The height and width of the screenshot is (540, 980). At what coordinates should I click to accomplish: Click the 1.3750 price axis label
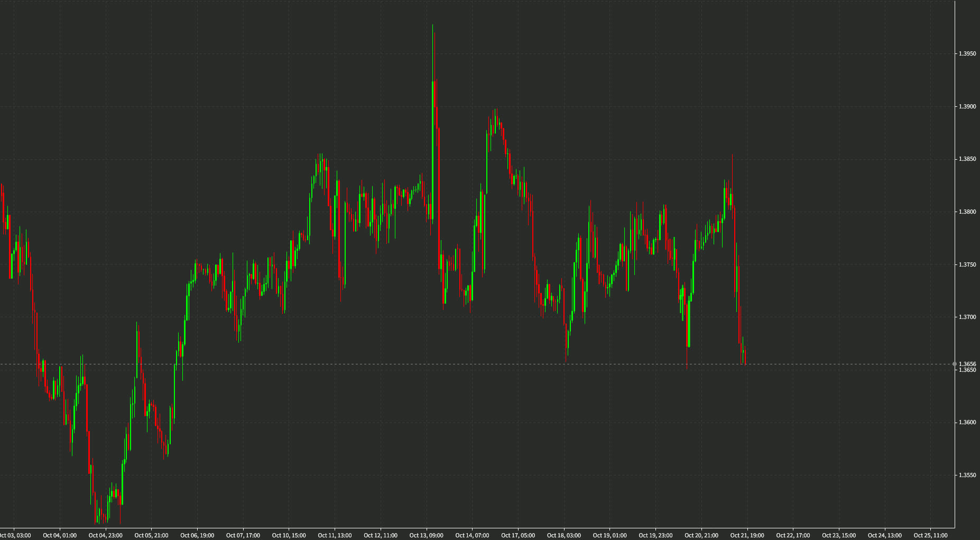[967, 263]
